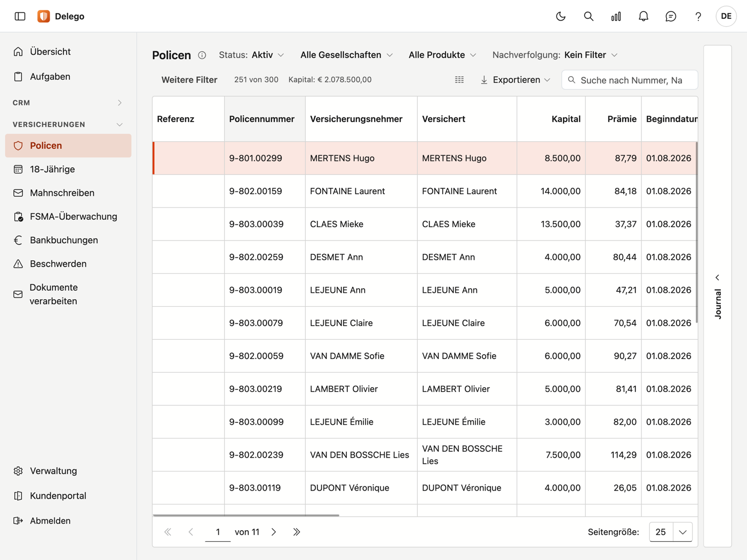The width and height of the screenshot is (747, 560).
Task: Open notifications bell
Action: [643, 17]
